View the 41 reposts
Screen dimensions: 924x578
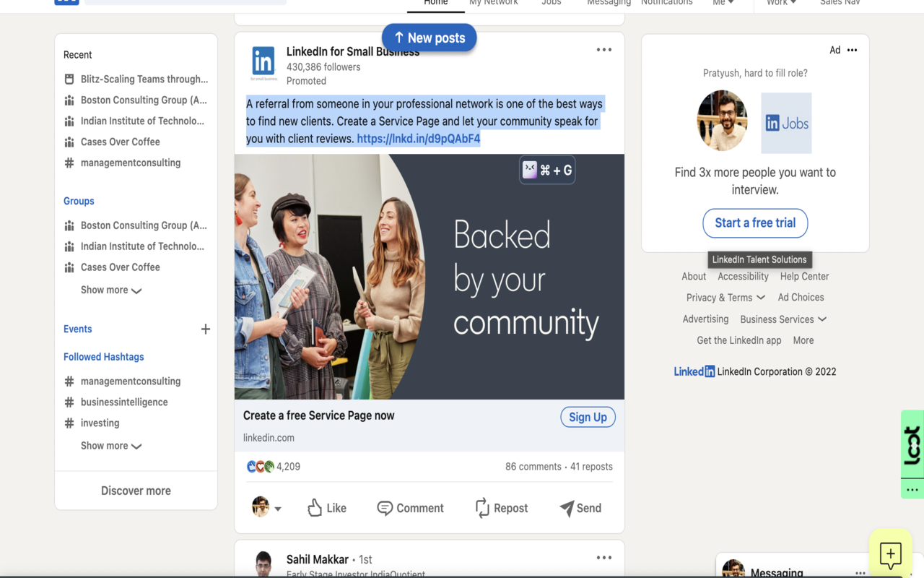pyautogui.click(x=591, y=467)
